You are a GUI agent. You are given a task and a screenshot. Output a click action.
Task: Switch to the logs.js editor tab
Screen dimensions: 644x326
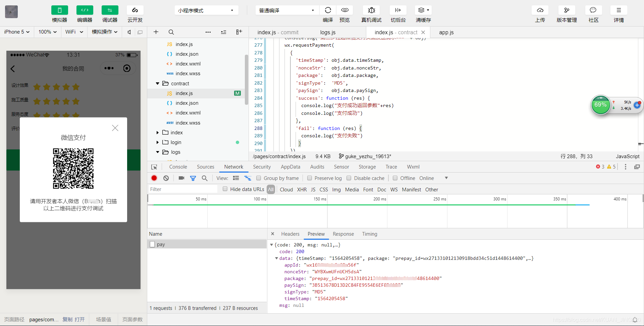(x=328, y=32)
